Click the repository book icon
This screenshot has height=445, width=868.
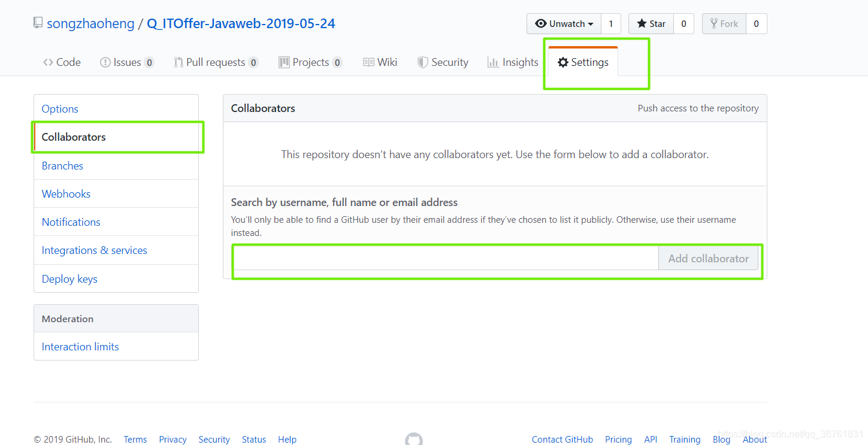click(38, 23)
